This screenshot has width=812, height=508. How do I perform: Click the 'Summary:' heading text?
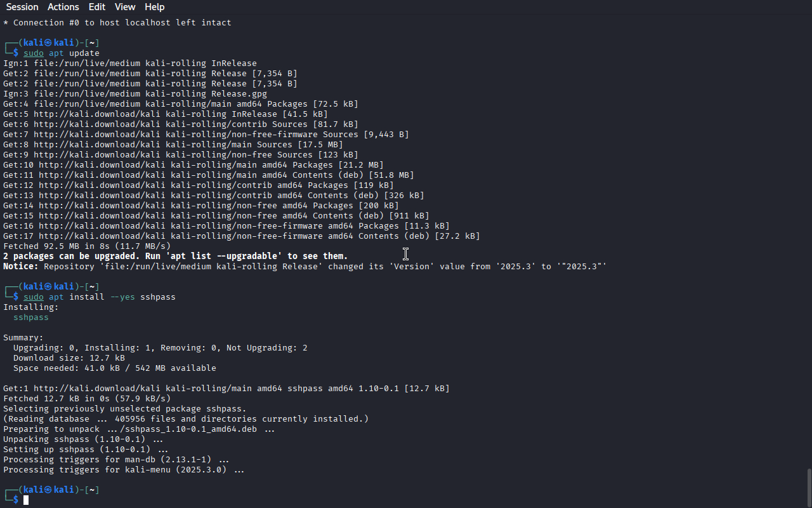pyautogui.click(x=23, y=338)
